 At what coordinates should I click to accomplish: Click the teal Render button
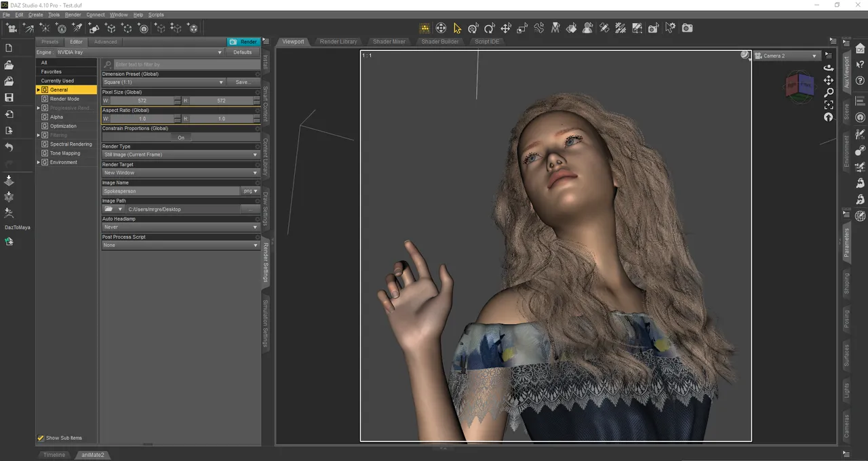pos(243,42)
